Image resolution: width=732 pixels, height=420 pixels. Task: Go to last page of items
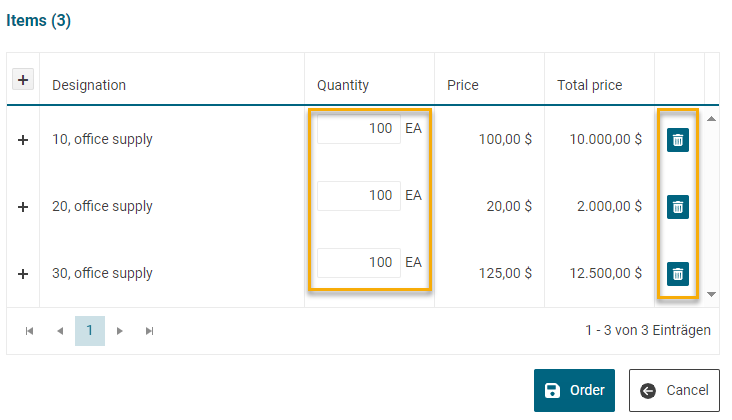point(150,331)
